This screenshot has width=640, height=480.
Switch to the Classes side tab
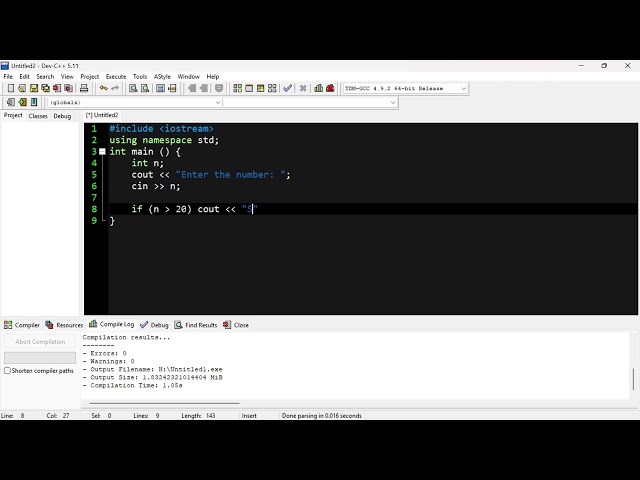tap(38, 116)
